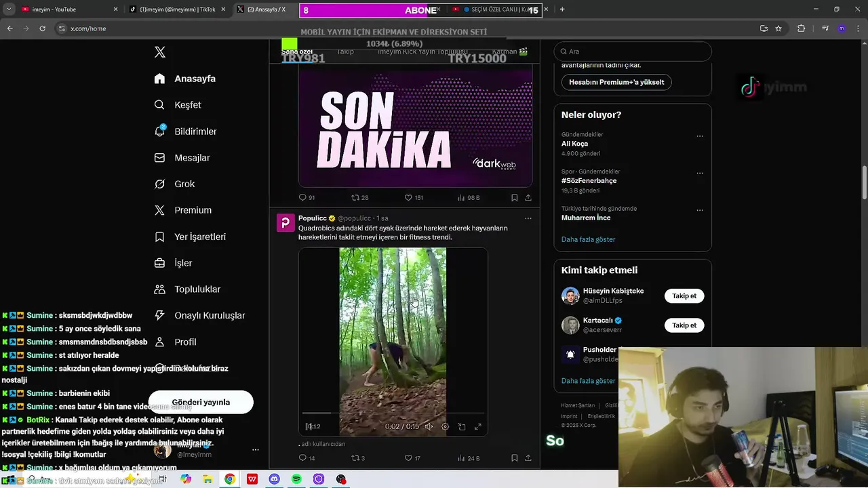Open Bildirimler notifications
This screenshot has height=488, width=868.
click(186, 131)
